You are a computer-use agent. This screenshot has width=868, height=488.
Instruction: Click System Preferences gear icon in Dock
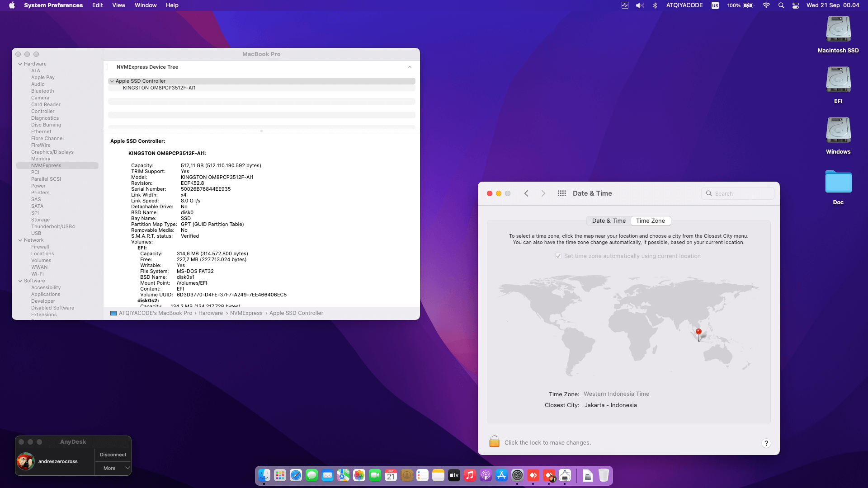tap(517, 475)
